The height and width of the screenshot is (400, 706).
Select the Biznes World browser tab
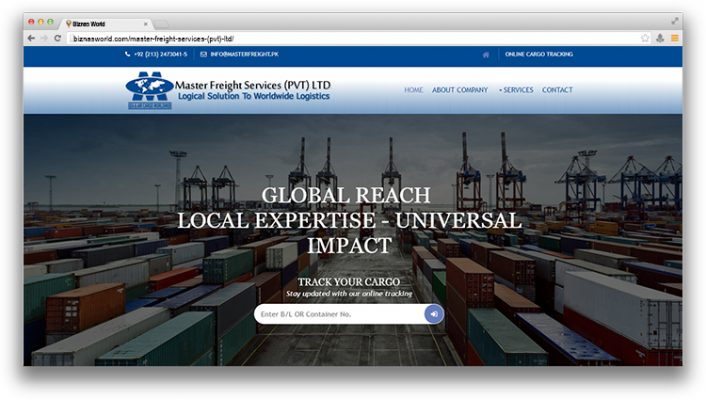click(x=106, y=23)
